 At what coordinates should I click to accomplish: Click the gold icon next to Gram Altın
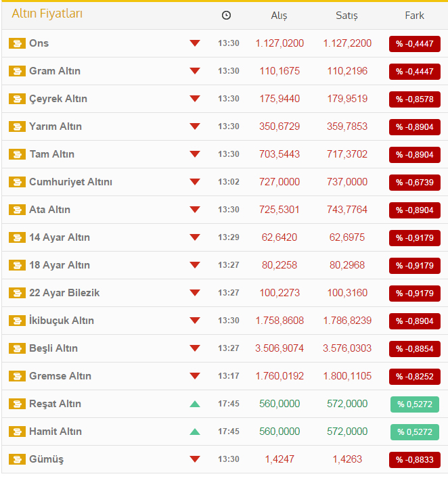click(17, 72)
